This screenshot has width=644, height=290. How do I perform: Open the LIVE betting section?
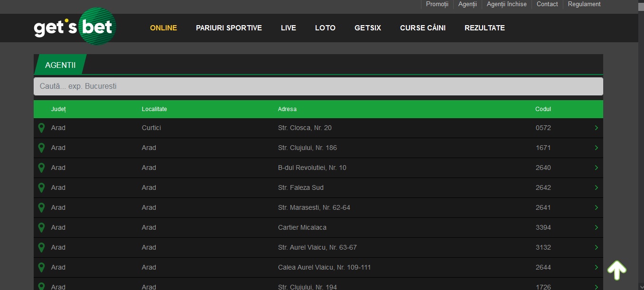point(289,28)
